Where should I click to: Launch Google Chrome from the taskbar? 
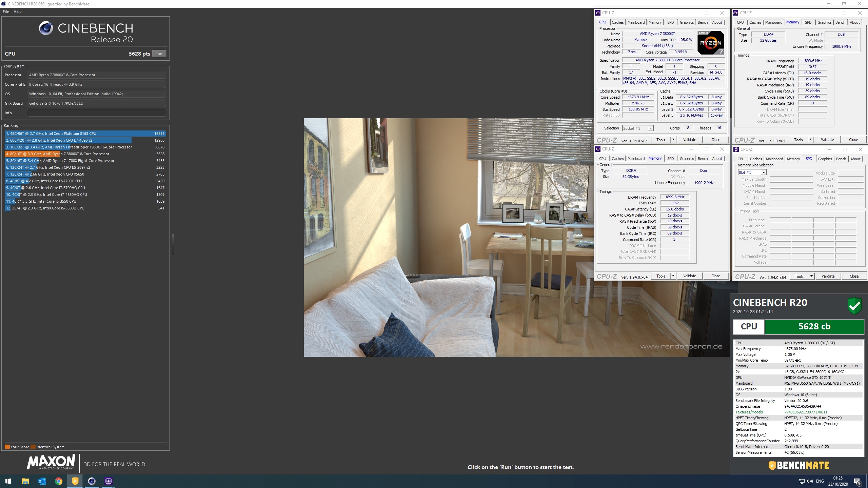(x=58, y=481)
